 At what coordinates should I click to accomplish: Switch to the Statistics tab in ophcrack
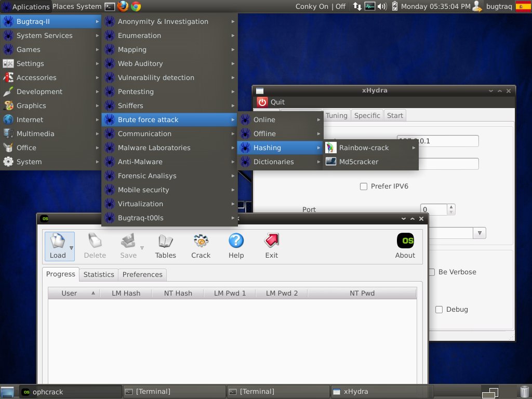[99, 274]
